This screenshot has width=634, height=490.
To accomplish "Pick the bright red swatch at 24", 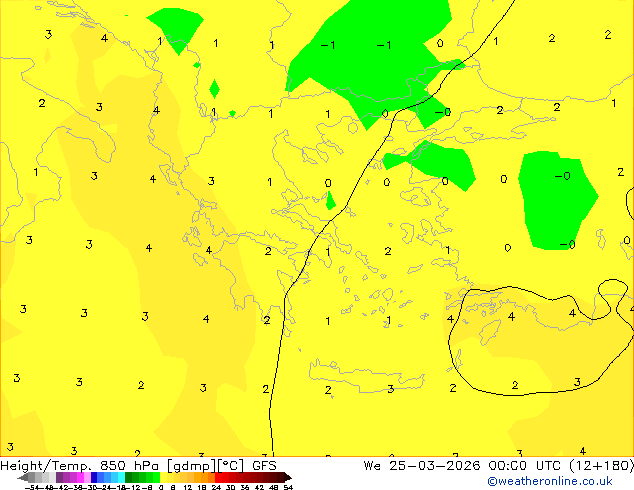I will [x=218, y=477].
